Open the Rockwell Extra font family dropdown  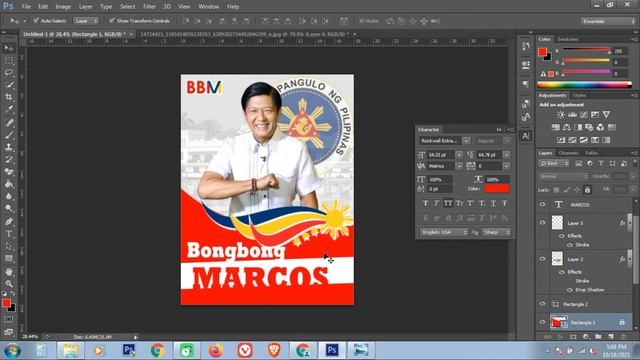click(x=466, y=141)
